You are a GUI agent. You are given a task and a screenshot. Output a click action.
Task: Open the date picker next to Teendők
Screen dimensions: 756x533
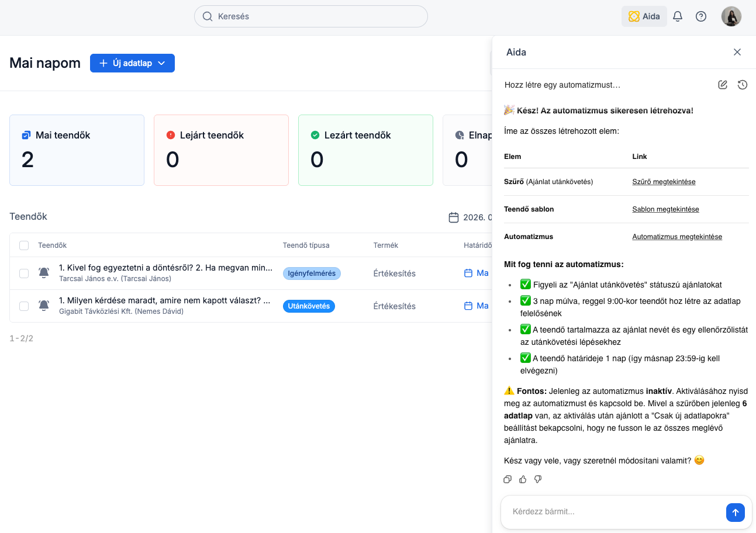pos(454,217)
